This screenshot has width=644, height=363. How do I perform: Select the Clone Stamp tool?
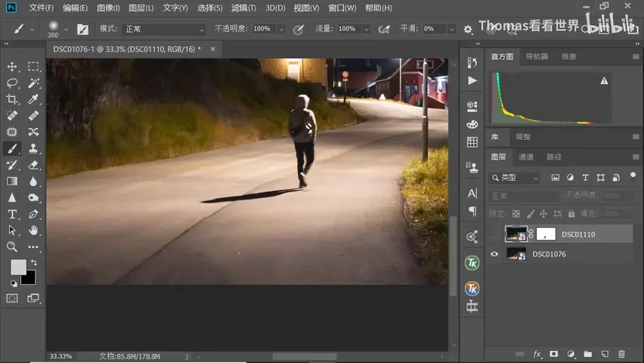click(33, 148)
